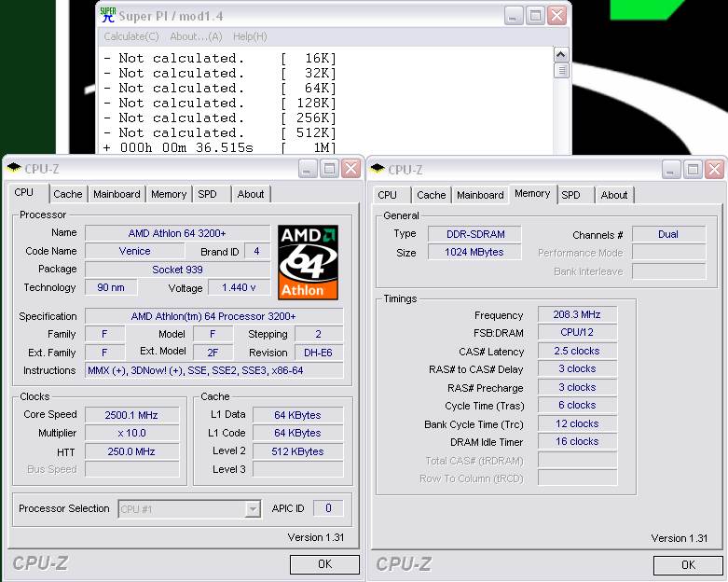Image resolution: width=728 pixels, height=582 pixels.
Task: Click the Revision value DH-E6
Action: 319,353
